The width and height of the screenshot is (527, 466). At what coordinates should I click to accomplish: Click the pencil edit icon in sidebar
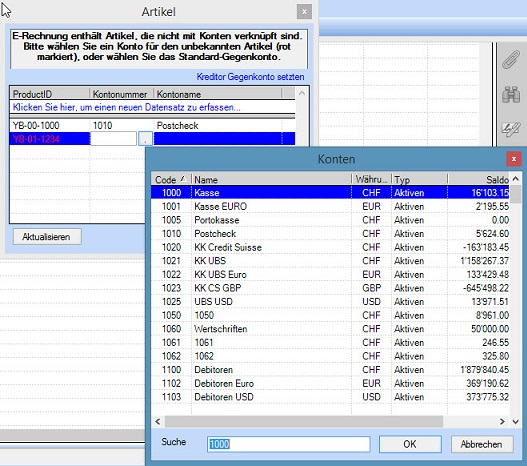511,129
